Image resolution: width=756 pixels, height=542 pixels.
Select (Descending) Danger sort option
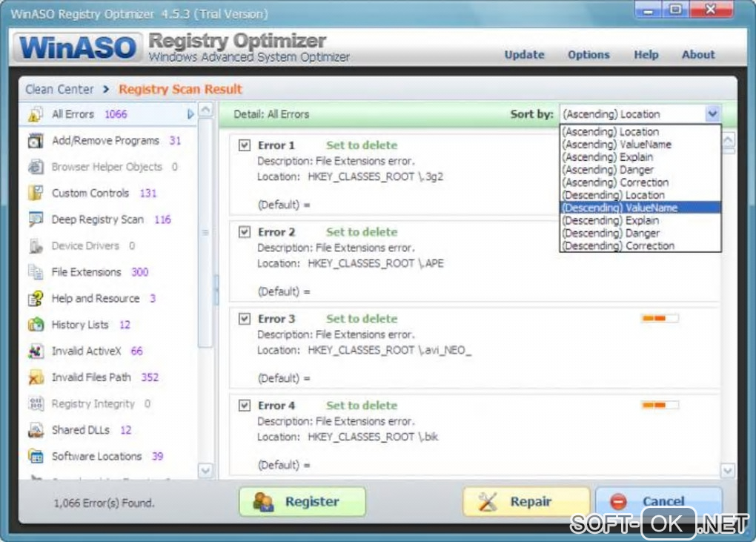click(x=640, y=233)
